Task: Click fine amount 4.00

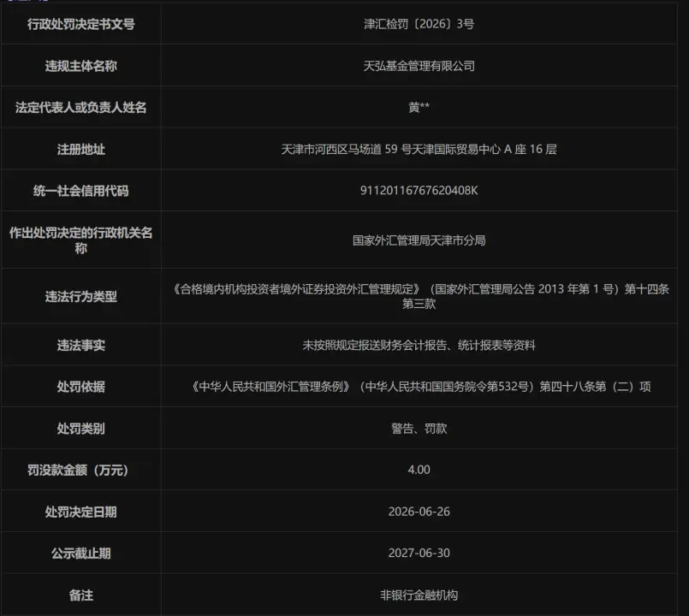Action: tap(419, 470)
